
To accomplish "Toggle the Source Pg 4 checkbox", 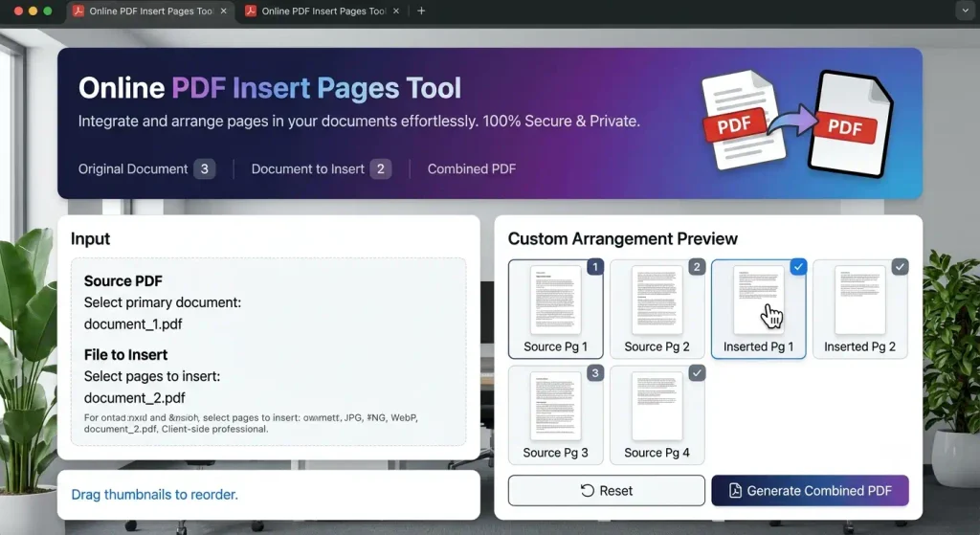I will pos(697,373).
